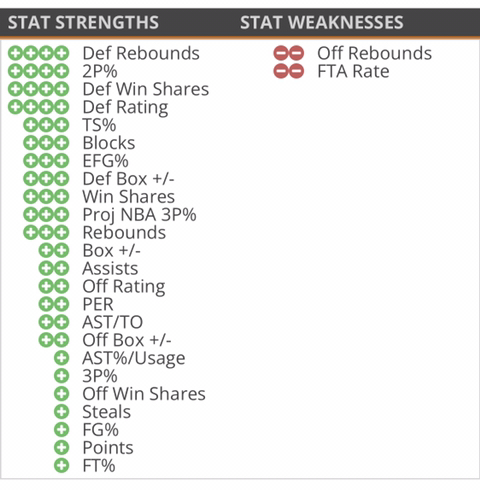Screen dimensions: 480x490
Task: Click the red minus icons beside FTA Rate
Action: click(x=289, y=71)
